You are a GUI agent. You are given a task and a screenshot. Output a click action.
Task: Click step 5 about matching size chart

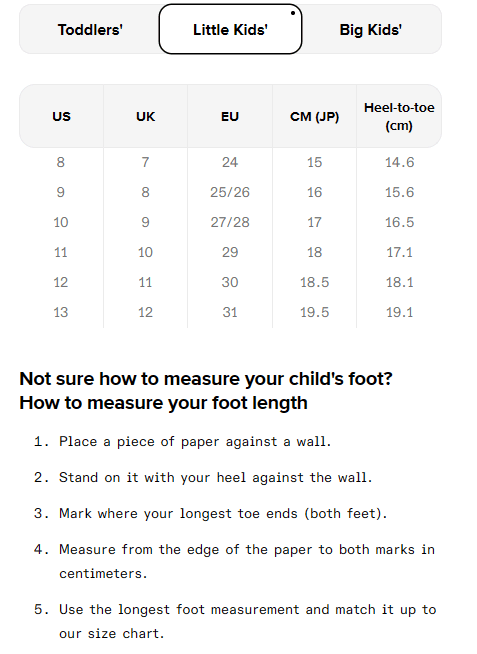click(x=248, y=621)
